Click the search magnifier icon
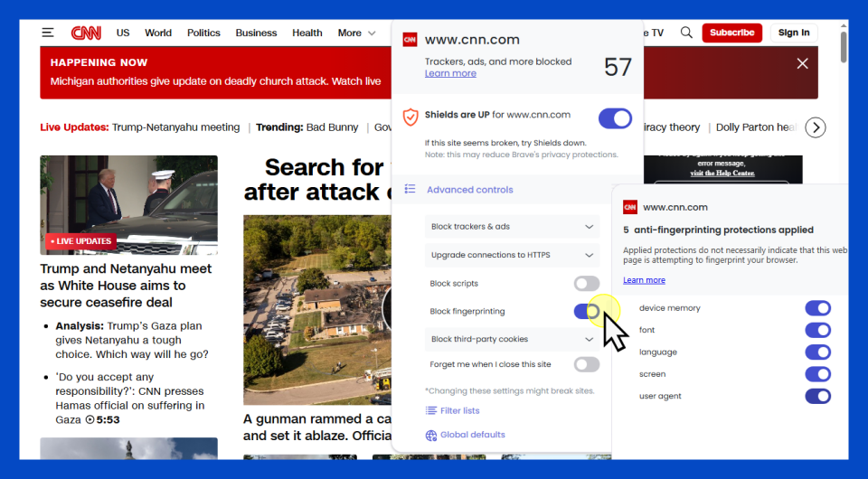The width and height of the screenshot is (868, 479). point(686,33)
